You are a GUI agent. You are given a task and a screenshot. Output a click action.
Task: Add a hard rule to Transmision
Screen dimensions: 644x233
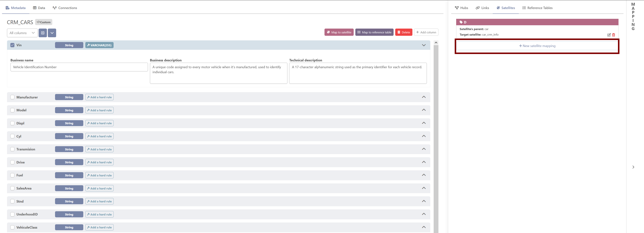pos(99,149)
